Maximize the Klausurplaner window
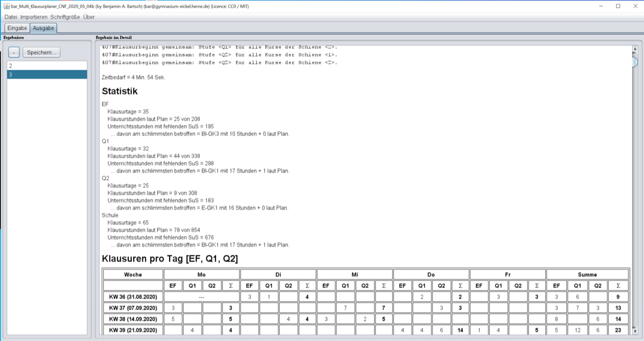The width and height of the screenshot is (644, 341). click(618, 6)
